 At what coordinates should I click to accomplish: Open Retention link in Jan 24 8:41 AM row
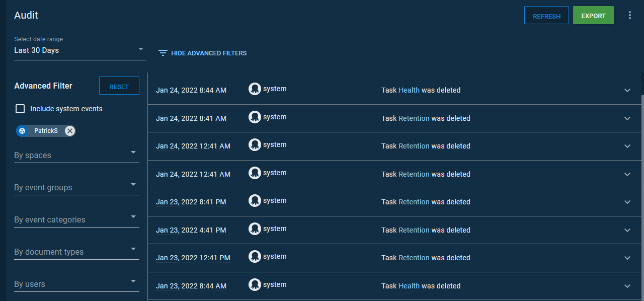[414, 118]
